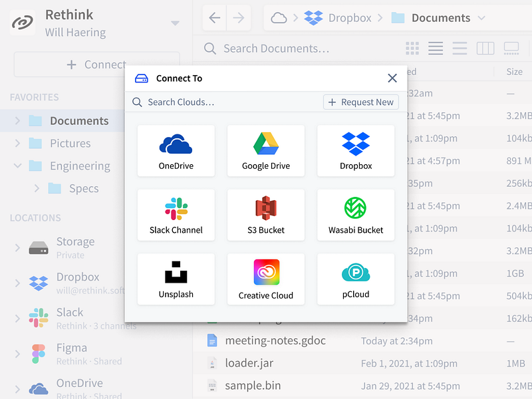Expand the Slack location
Viewport: 532px width, 399px height.
[x=18, y=319]
